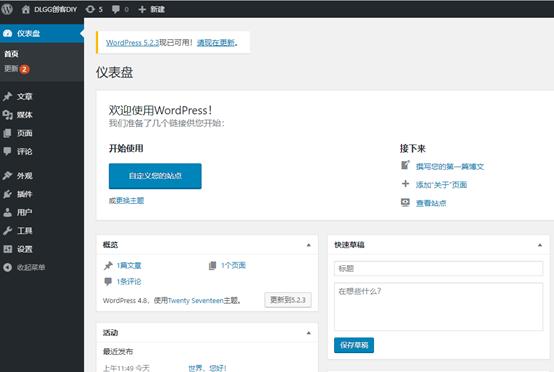The width and height of the screenshot is (554, 372).
Task: Click the 页面 pages icon
Action: (7, 133)
